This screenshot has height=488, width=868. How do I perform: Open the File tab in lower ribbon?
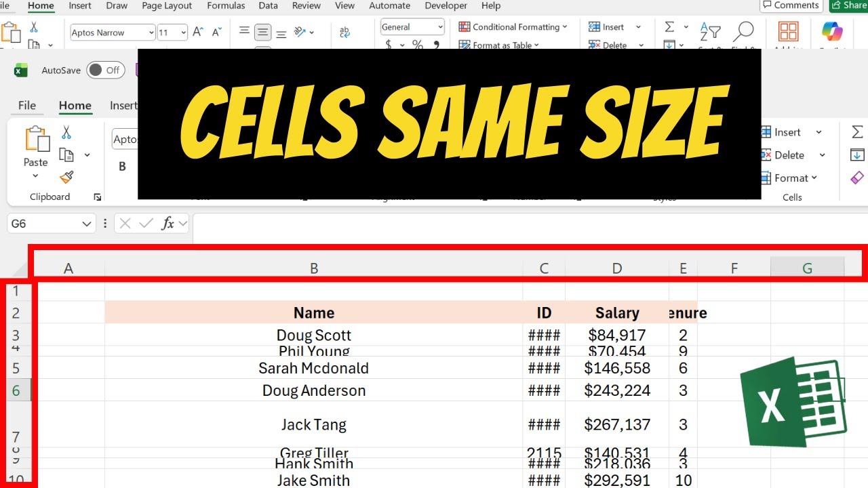27,105
